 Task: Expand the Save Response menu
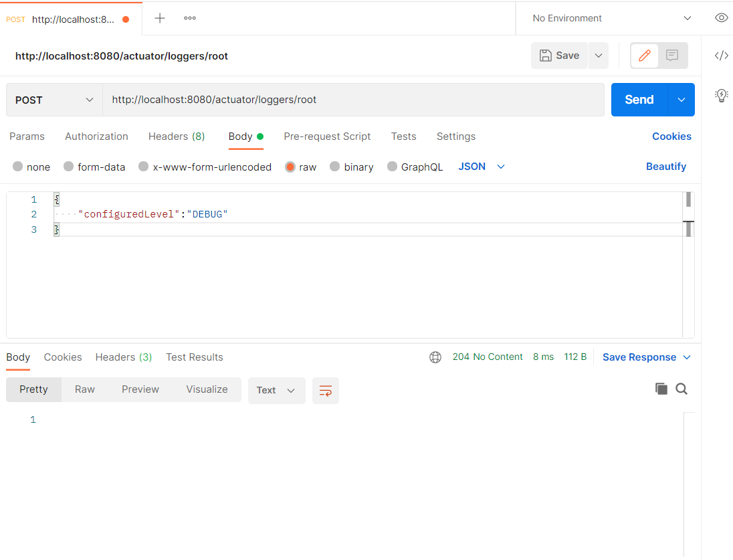pos(647,357)
